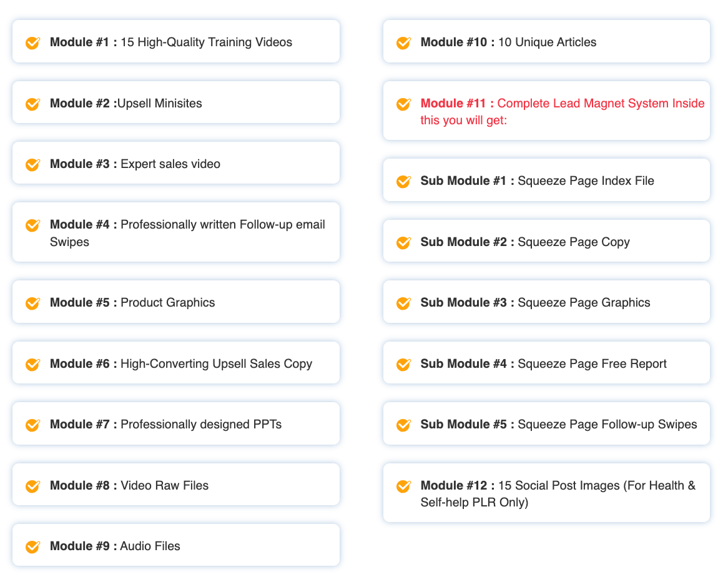Click the Squeeze Page Follow-up Swipes item
This screenshot has height=577, width=728.
[607, 425]
